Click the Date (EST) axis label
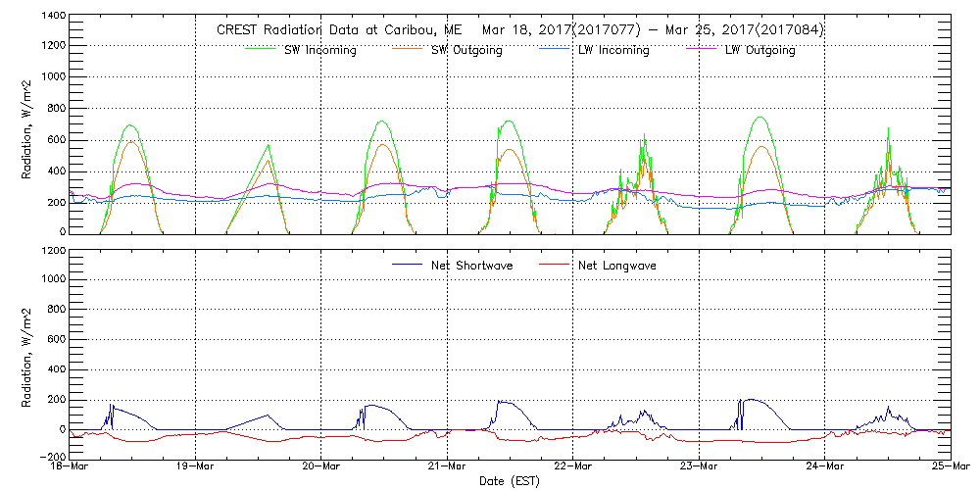Image resolution: width=980 pixels, height=490 pixels. (x=511, y=481)
